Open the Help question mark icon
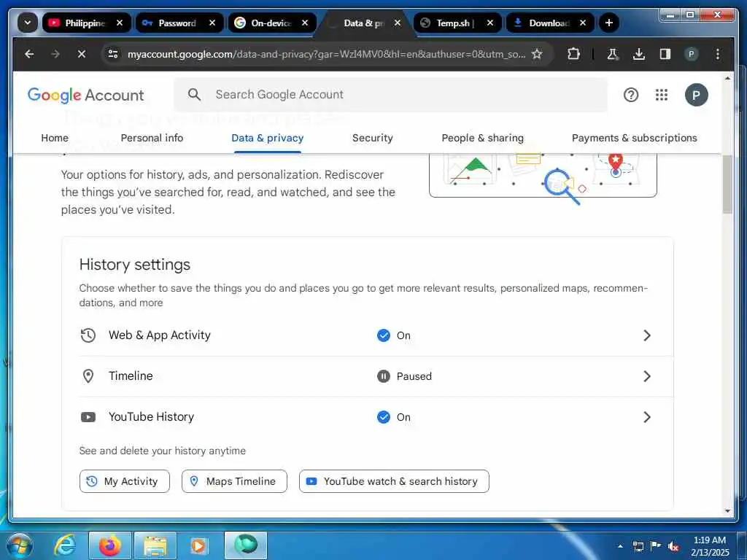The image size is (747, 560). 631,96
